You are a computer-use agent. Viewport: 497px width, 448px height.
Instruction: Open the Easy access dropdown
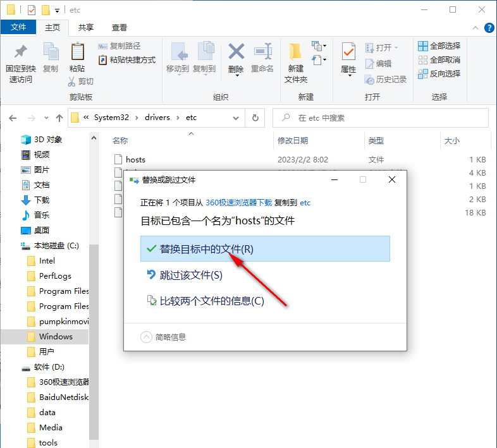coord(319,60)
